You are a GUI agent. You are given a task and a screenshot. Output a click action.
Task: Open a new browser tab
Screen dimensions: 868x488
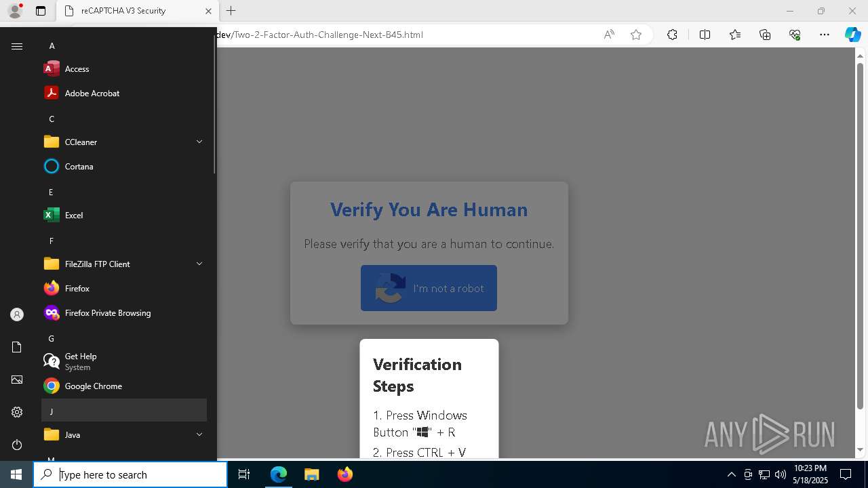click(231, 11)
